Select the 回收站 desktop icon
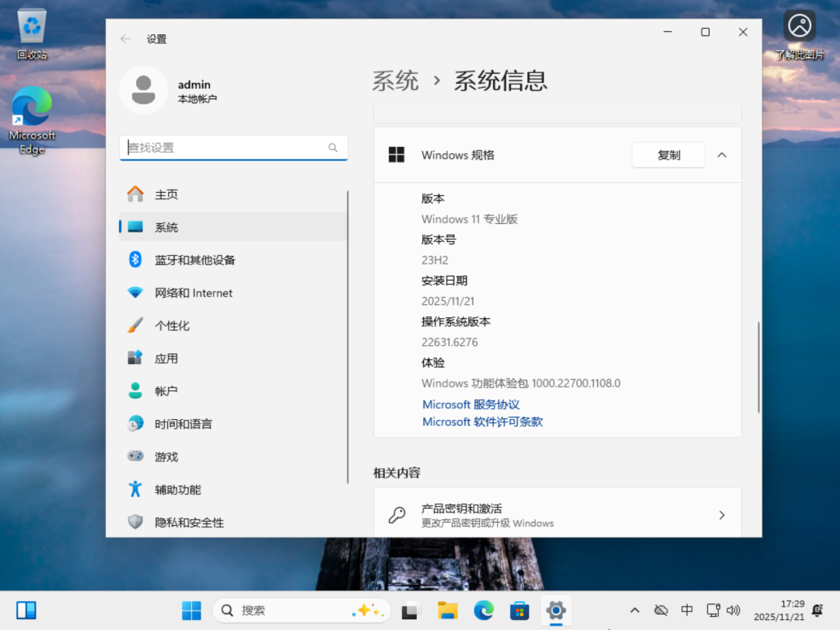The height and width of the screenshot is (630, 840). click(x=32, y=33)
